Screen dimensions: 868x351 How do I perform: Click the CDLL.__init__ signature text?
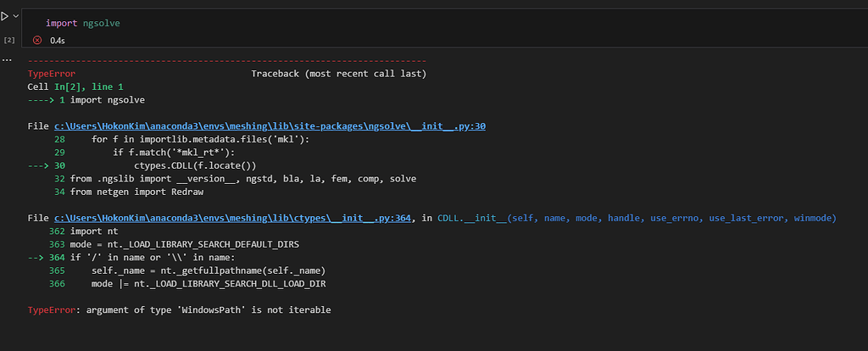point(637,219)
